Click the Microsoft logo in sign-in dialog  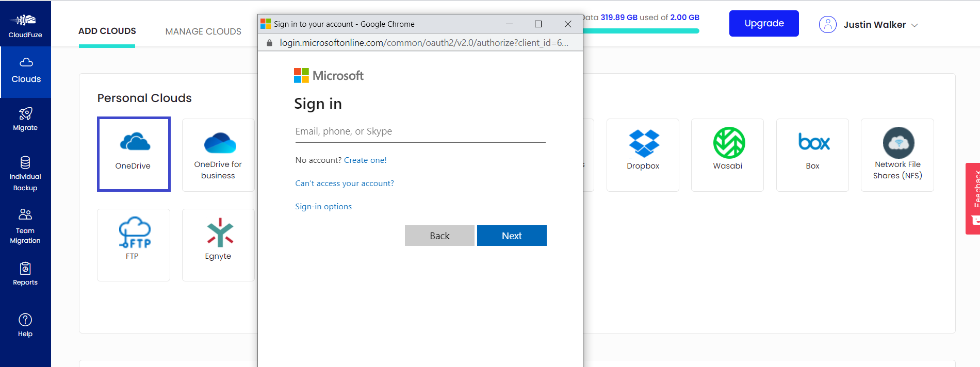click(x=329, y=76)
